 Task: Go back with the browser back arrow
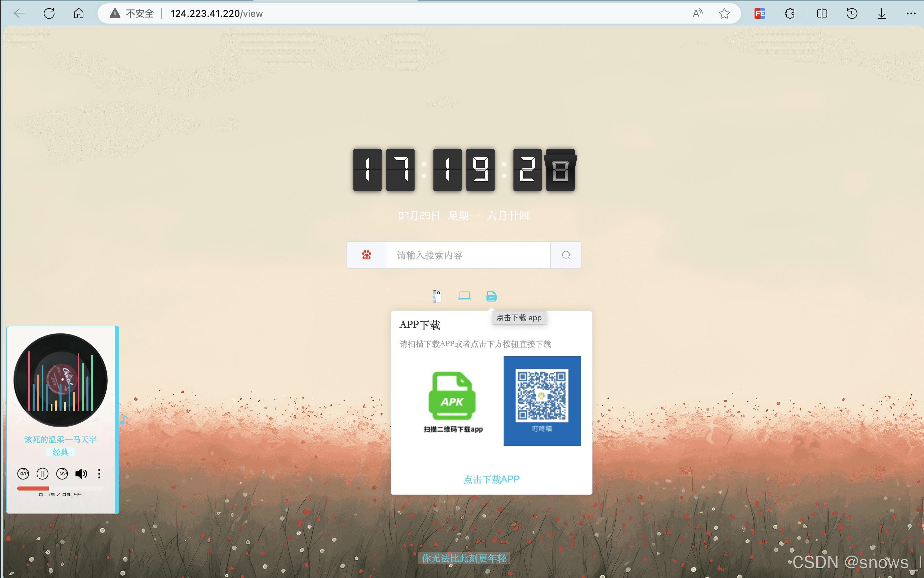point(19,14)
